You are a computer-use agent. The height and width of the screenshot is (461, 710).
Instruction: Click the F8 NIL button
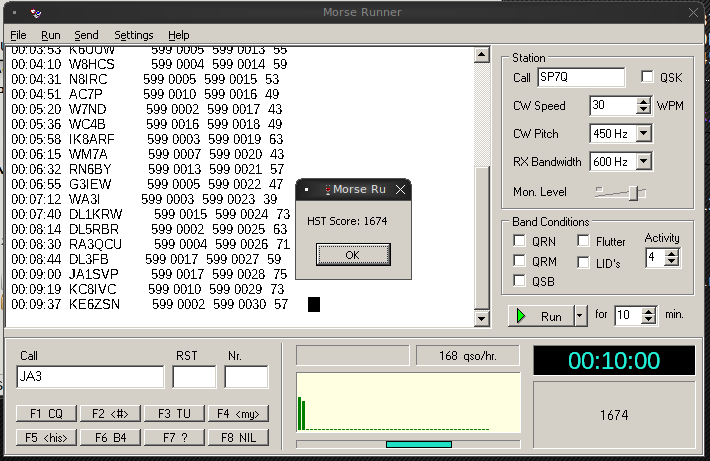click(x=238, y=437)
